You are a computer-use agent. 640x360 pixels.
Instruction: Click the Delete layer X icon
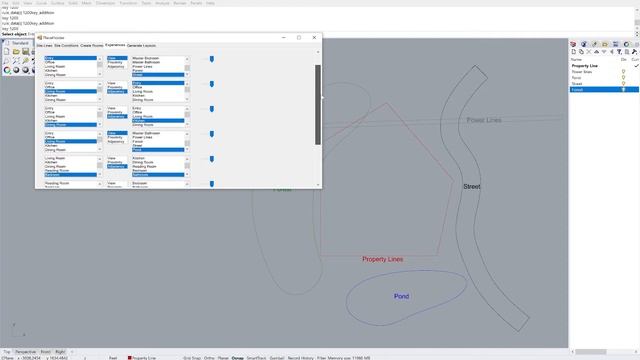coord(589,52)
